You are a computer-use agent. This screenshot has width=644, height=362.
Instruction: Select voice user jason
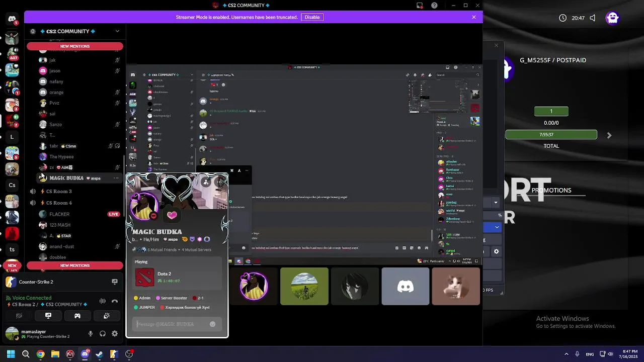79,71
